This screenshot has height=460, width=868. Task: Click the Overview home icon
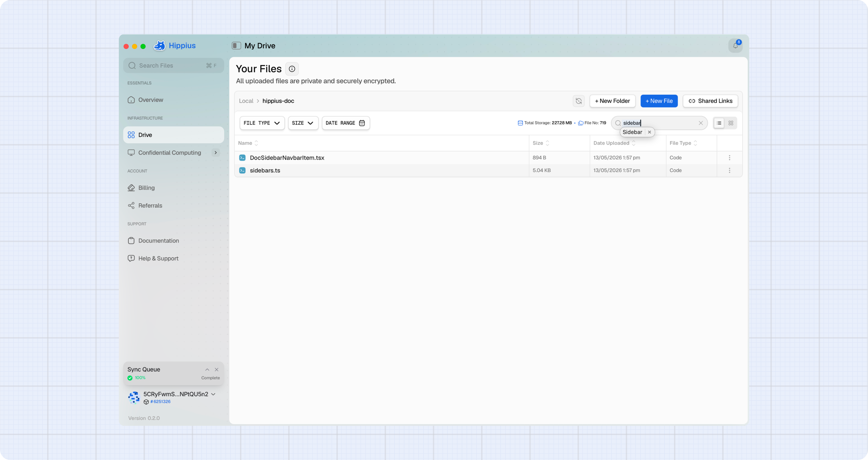[131, 100]
